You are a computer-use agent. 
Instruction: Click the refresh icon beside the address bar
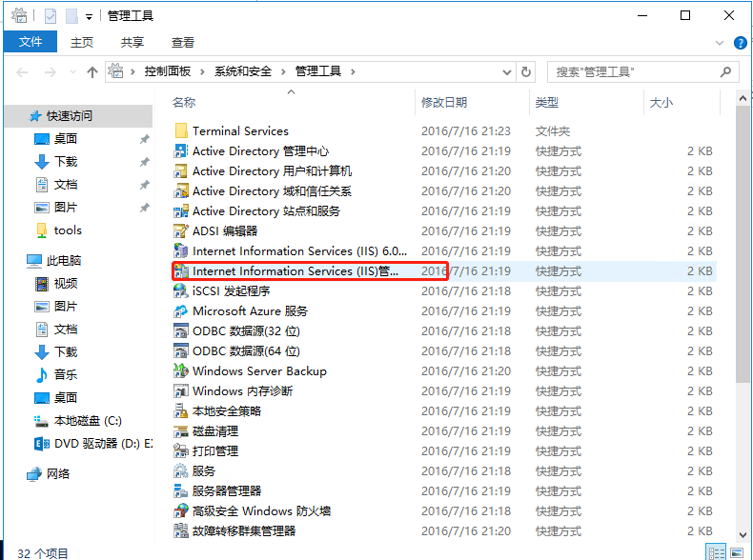526,72
